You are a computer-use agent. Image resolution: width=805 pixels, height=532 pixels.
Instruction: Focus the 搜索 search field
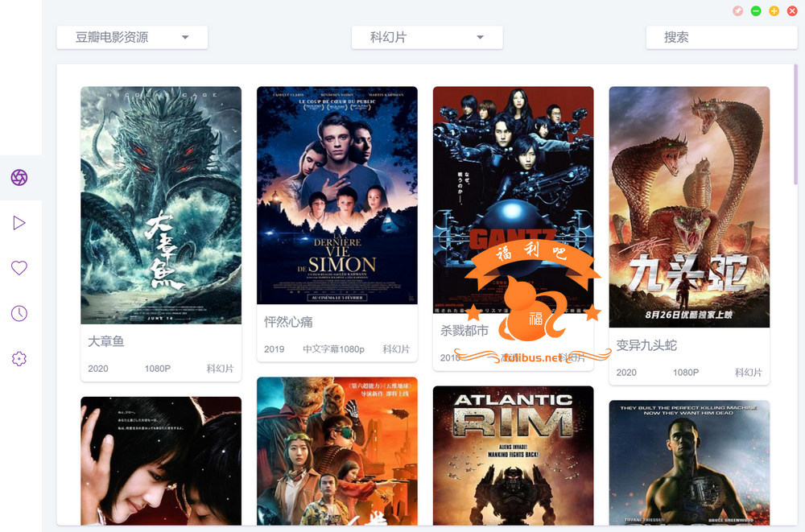[721, 38]
